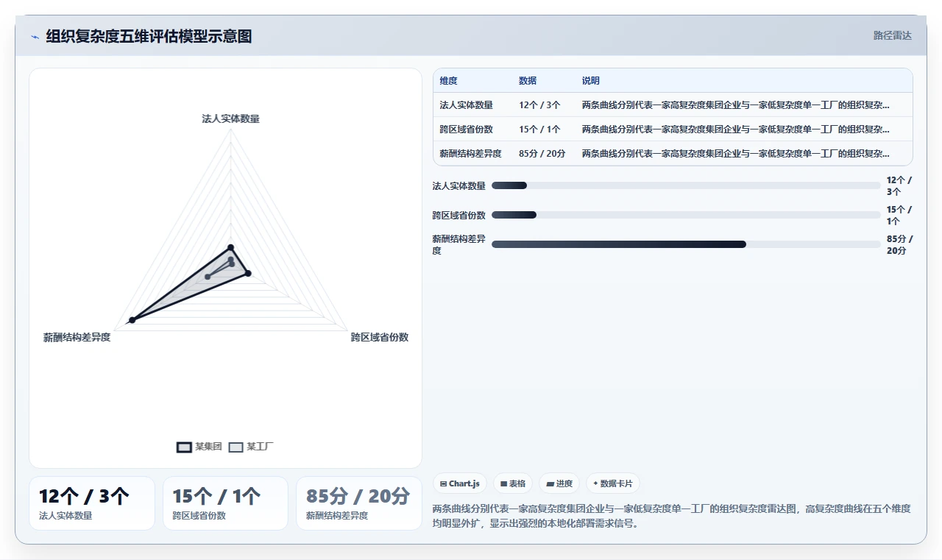Select the Chart.js tag chip
942x560 pixels.
click(x=460, y=483)
